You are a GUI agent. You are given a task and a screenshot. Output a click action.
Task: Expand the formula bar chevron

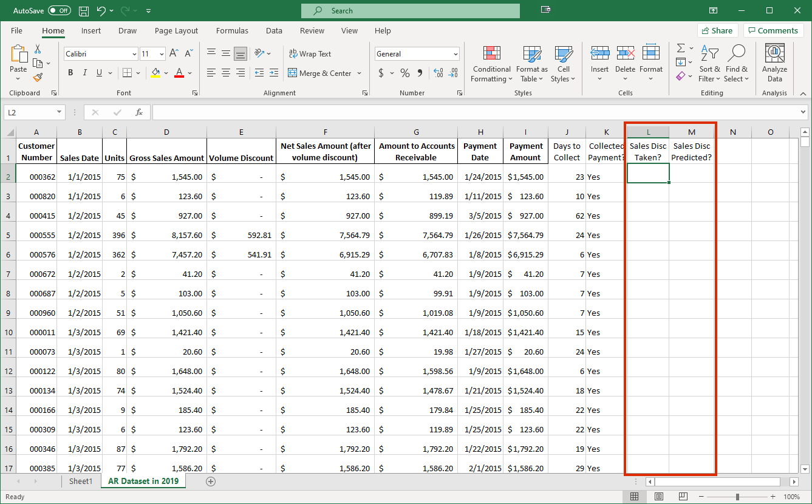click(x=803, y=112)
